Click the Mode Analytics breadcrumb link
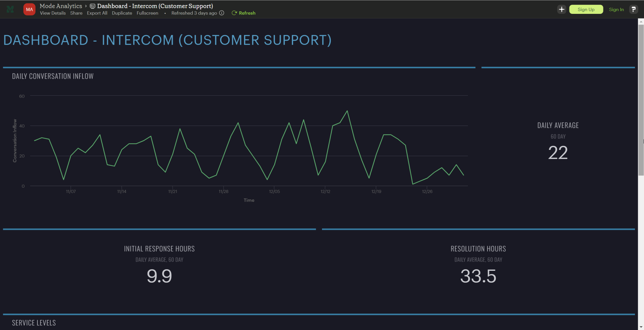The height and width of the screenshot is (330, 644). (x=61, y=6)
